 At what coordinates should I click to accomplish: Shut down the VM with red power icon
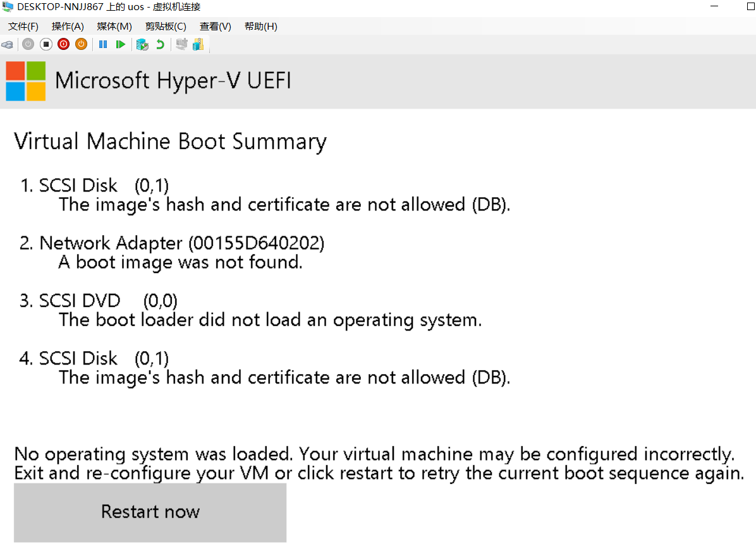pos(63,44)
